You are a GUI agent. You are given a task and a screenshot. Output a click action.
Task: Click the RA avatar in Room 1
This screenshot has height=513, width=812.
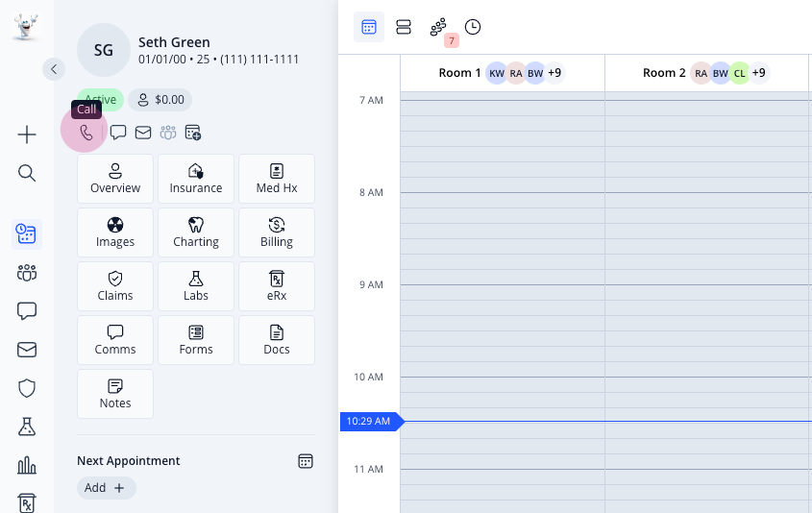[516, 73]
